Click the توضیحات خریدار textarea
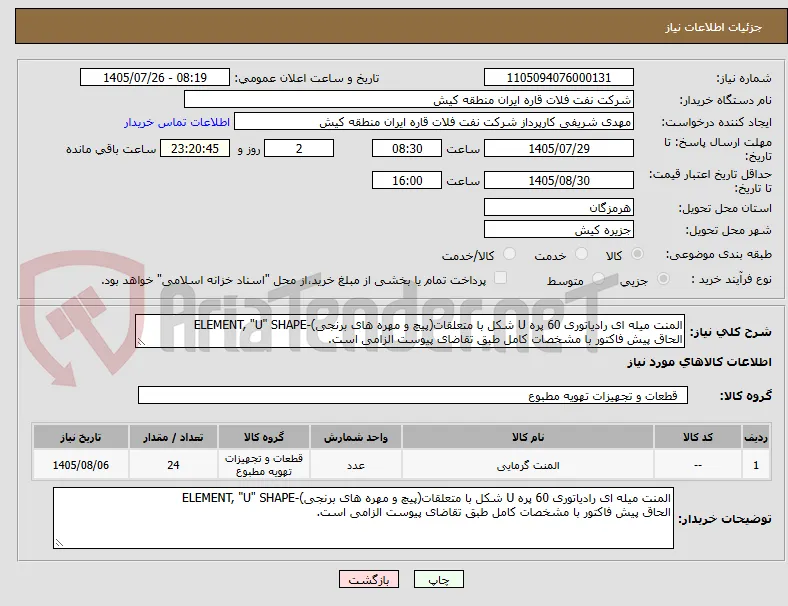This screenshot has width=788, height=606. (x=363, y=518)
